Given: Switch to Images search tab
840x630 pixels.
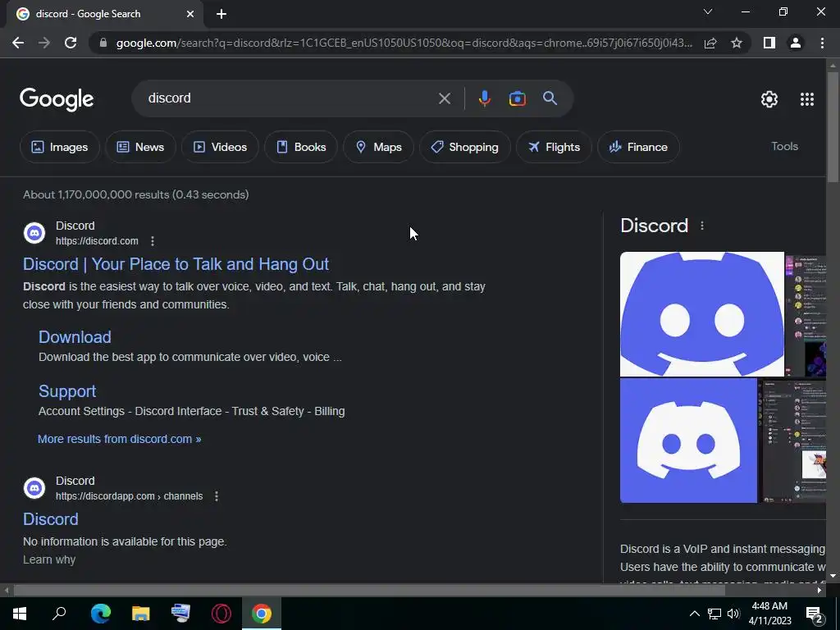Looking at the screenshot, I should point(59,147).
